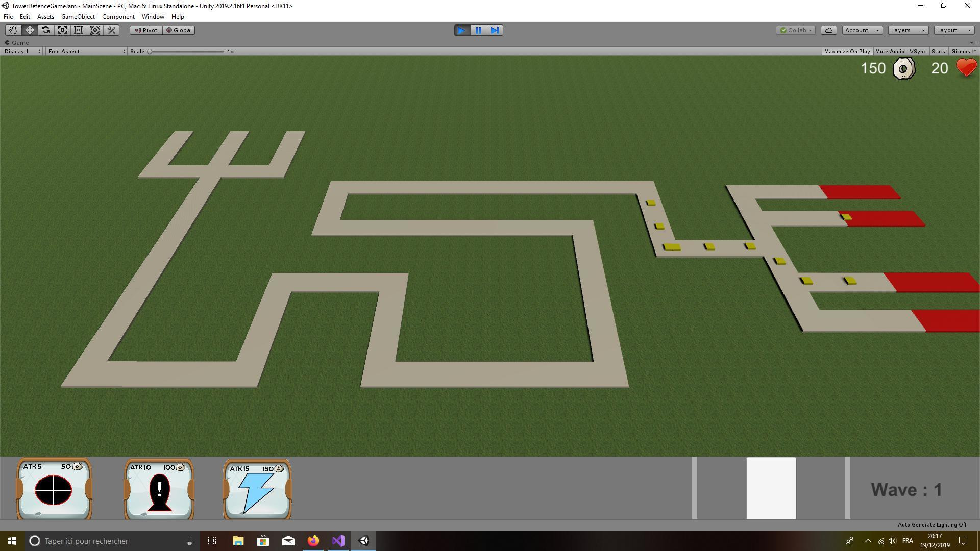Viewport: 980px width, 551px height.
Task: Buy the ATK15 lightning tower card
Action: pos(257,489)
